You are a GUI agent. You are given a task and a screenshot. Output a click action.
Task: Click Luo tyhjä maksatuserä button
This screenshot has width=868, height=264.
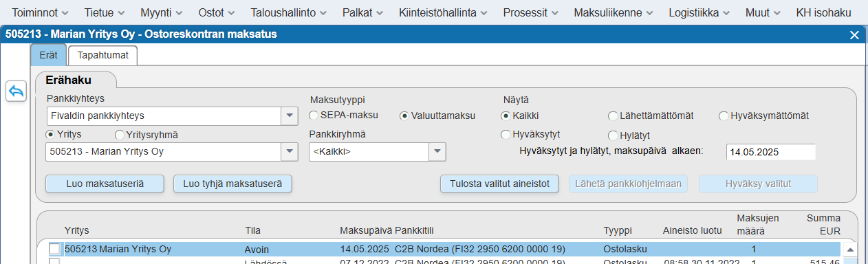[233, 184]
